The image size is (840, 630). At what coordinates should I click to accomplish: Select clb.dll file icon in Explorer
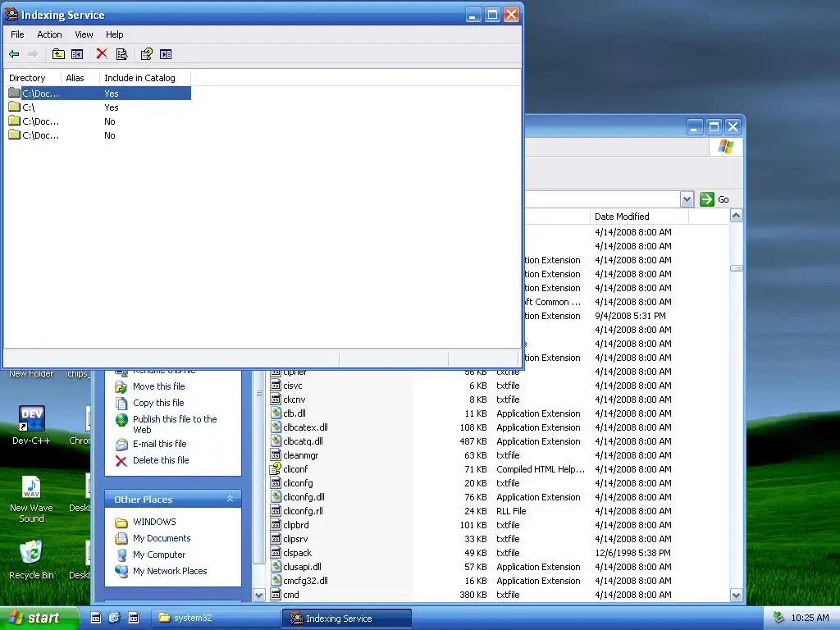click(276, 413)
